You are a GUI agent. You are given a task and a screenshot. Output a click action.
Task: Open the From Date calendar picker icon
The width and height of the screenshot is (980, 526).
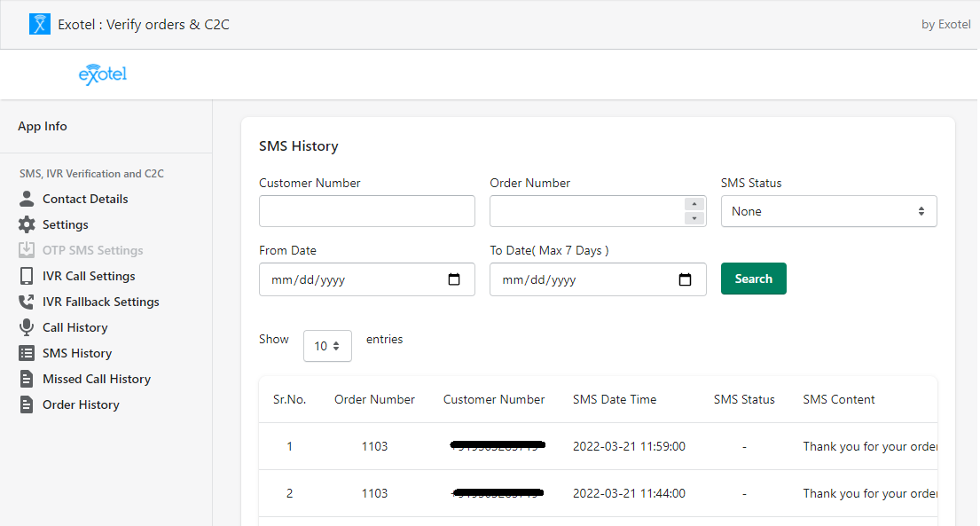[x=454, y=279]
